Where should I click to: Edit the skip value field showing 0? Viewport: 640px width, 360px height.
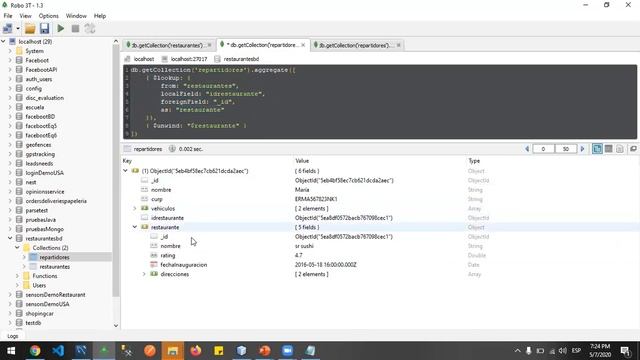pos(543,149)
